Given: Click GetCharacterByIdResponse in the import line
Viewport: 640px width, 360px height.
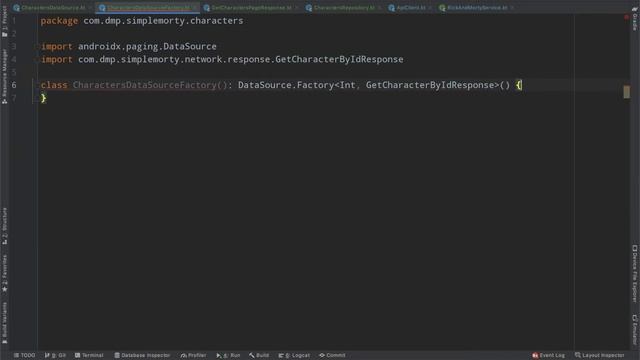Looking at the screenshot, I should pos(339,60).
